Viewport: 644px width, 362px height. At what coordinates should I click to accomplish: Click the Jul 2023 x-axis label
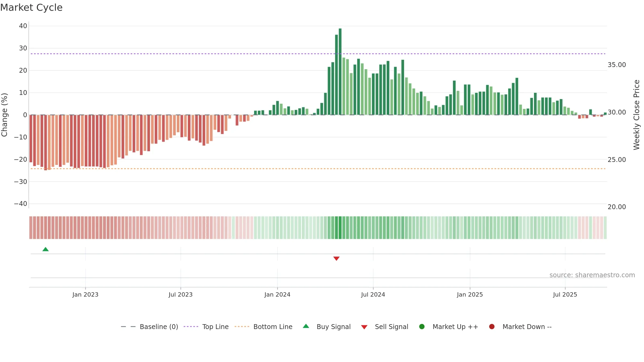pos(181,295)
